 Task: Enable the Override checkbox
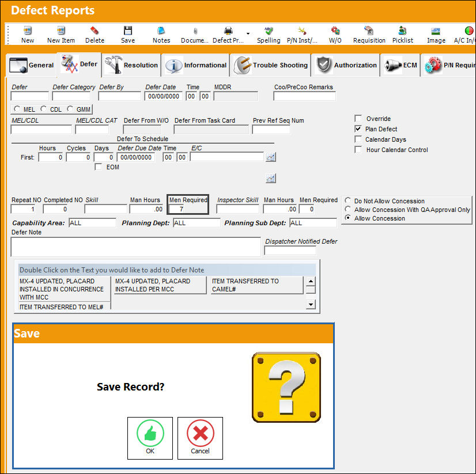[358, 118]
